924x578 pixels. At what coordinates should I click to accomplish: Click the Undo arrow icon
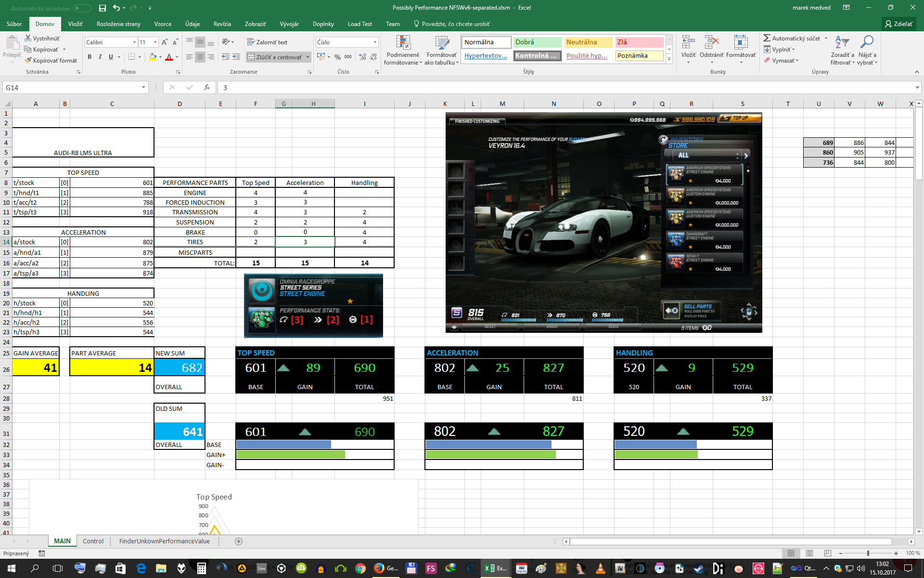116,8
